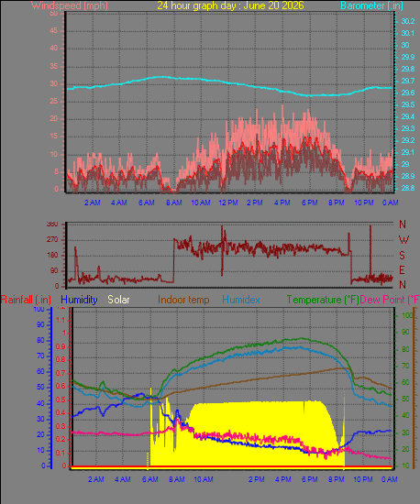Click the Temperature (°F) legend label

coord(323,300)
